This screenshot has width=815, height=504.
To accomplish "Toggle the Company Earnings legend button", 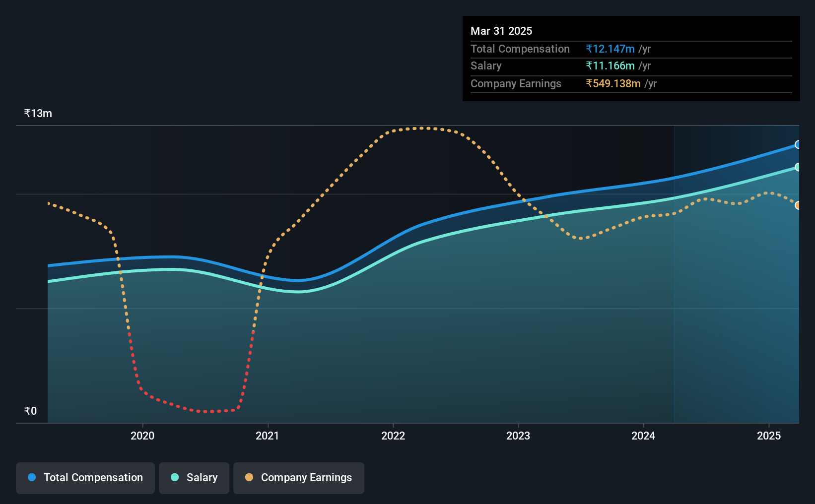I will 299,478.
